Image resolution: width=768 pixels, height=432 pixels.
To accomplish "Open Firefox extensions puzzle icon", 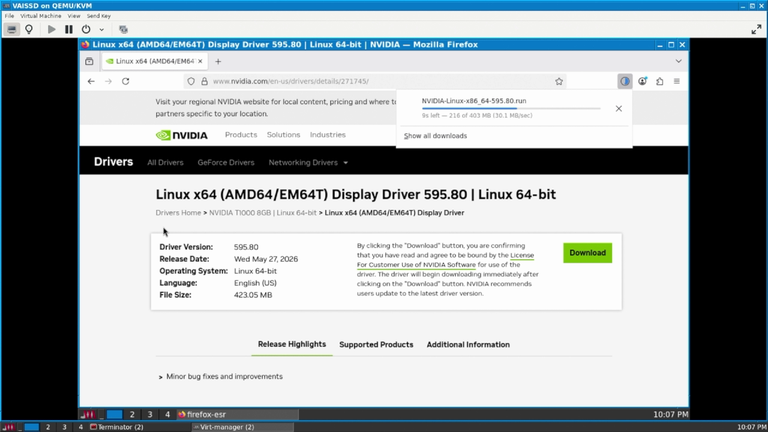I will coord(660,81).
